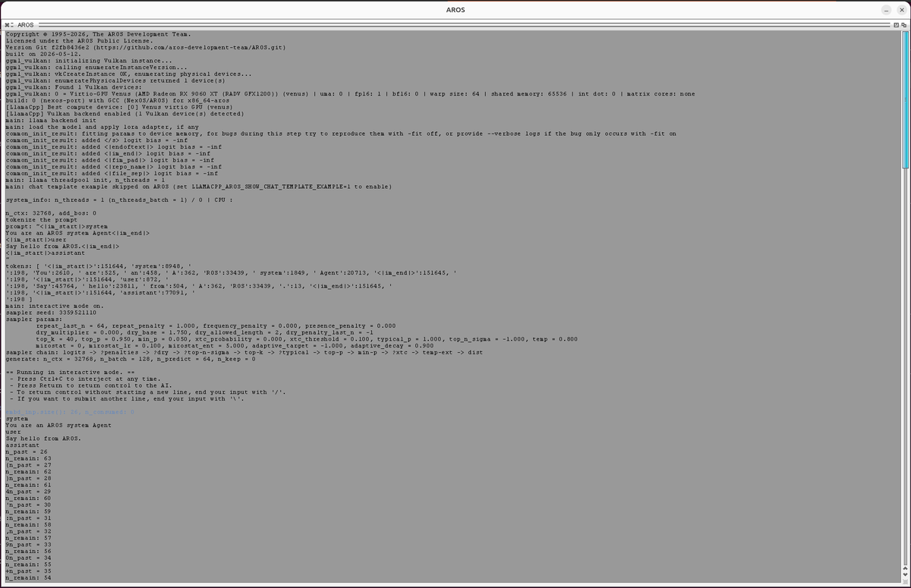Viewport: 911px width, 588px height.
Task: Click the 'n_past = 26' output line
Action: point(26,451)
